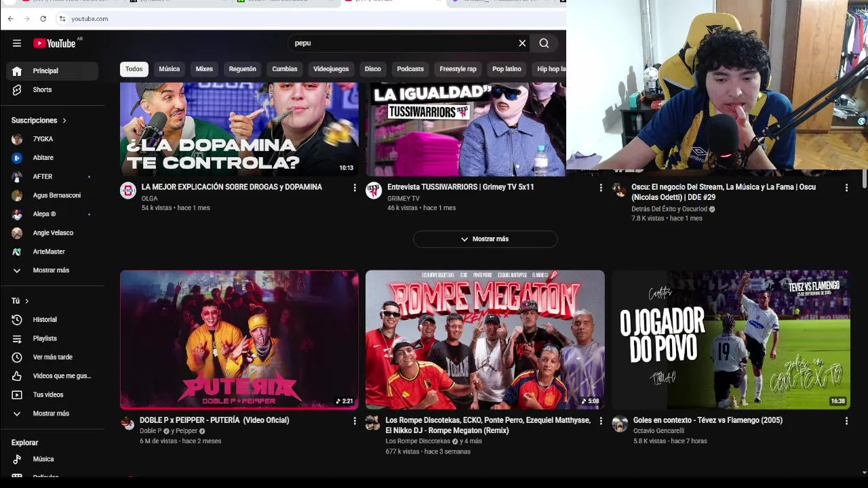Open Playlists in the sidebar
The height and width of the screenshot is (488, 868).
pos(52,338)
